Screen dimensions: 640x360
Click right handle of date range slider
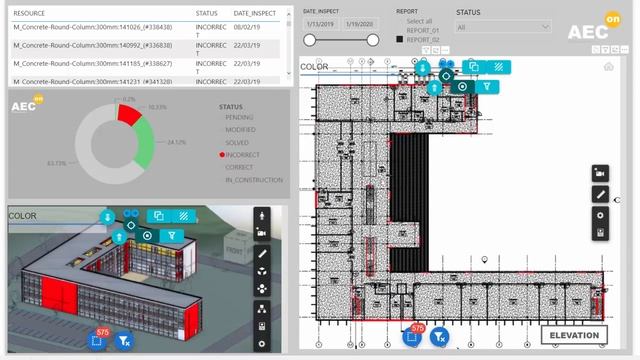(x=373, y=40)
